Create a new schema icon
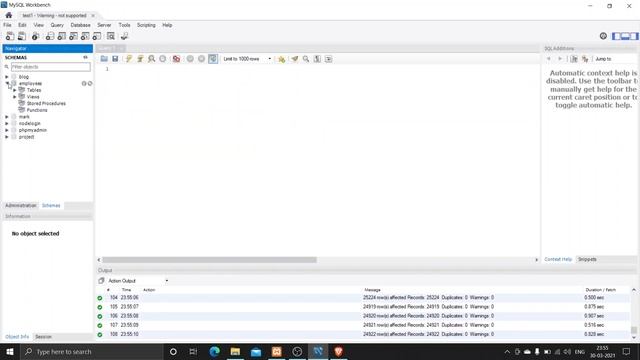The height and width of the screenshot is (360, 640). 50,36
